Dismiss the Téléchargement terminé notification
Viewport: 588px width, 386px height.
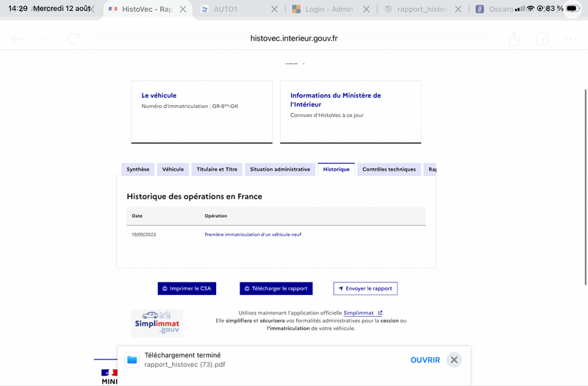(454, 360)
